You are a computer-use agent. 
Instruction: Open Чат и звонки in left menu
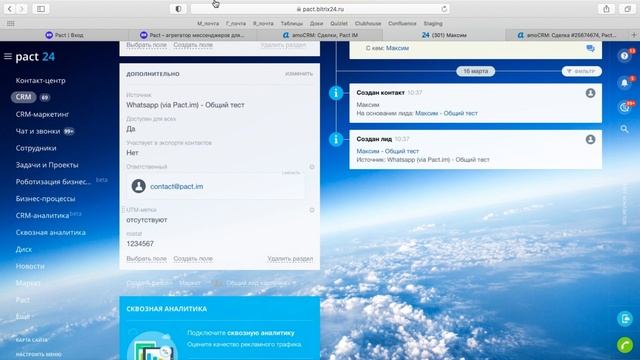38,131
